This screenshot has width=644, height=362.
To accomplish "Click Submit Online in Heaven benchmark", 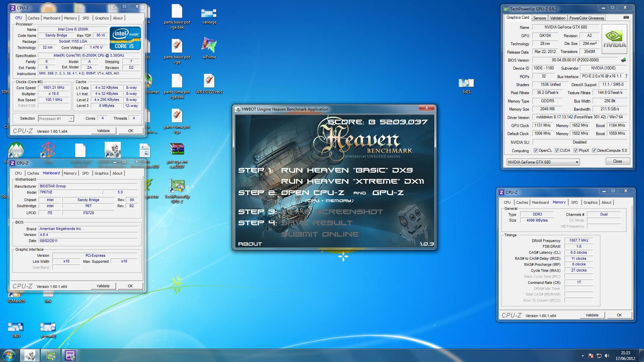I will coord(320,234).
